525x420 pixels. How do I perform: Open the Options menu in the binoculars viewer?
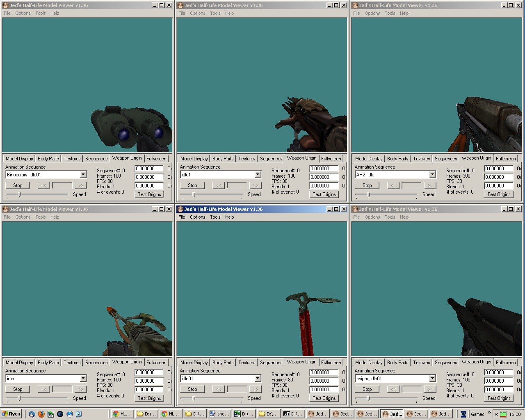coord(23,13)
